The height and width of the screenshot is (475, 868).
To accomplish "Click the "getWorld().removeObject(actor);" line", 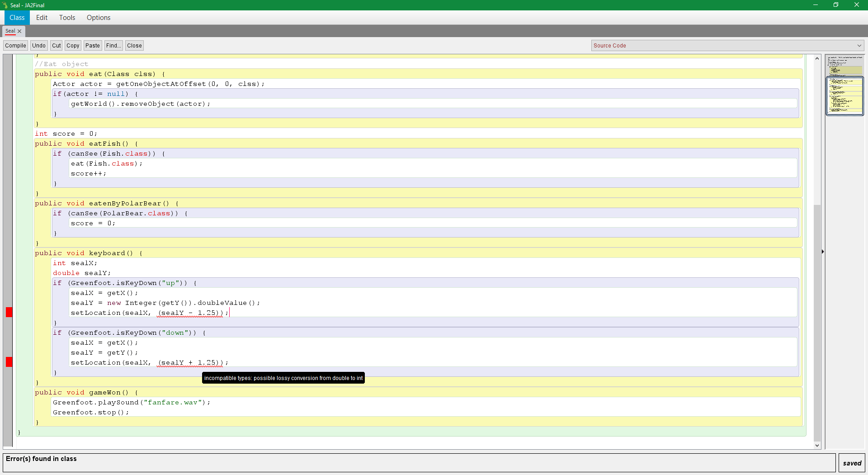I will tap(141, 104).
